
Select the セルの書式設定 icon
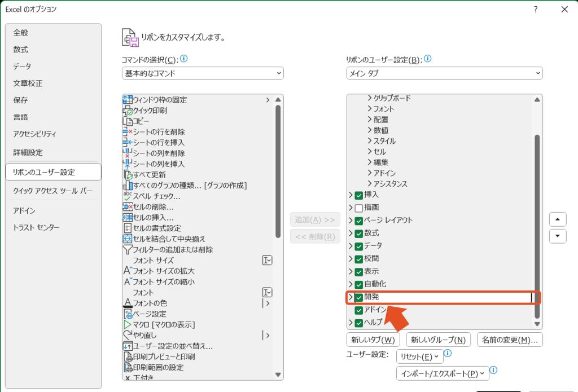(x=128, y=228)
